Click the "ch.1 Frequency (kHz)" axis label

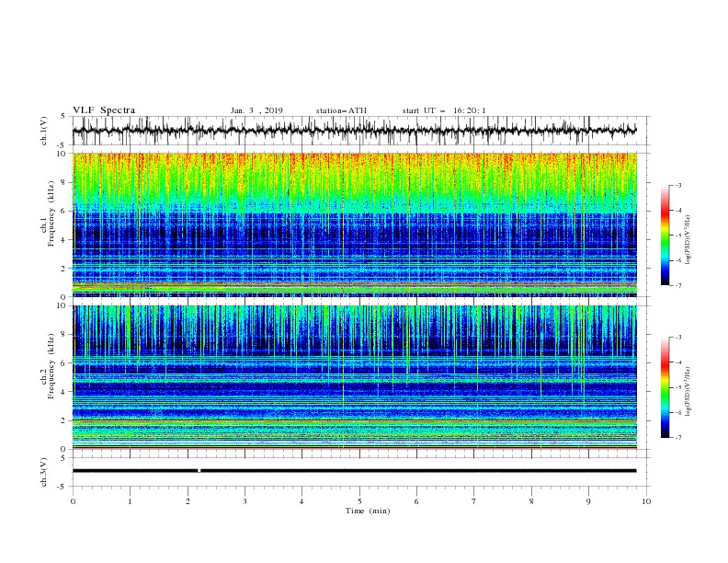pos(48,213)
